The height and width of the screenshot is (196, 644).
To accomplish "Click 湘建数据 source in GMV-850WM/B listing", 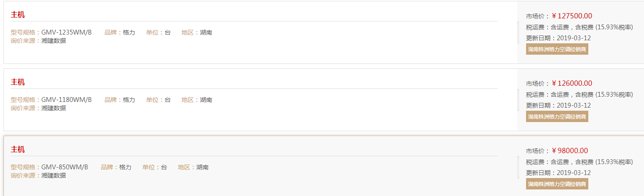I will point(53,175).
